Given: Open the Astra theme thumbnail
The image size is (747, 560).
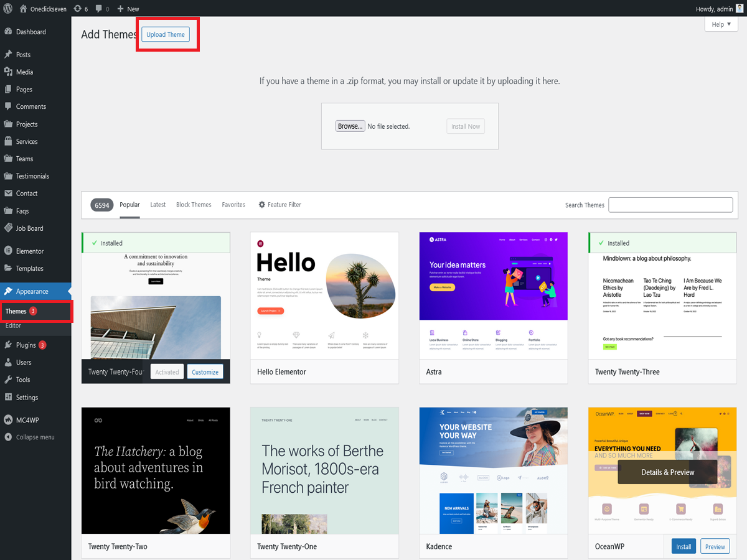Looking at the screenshot, I should pos(494,296).
